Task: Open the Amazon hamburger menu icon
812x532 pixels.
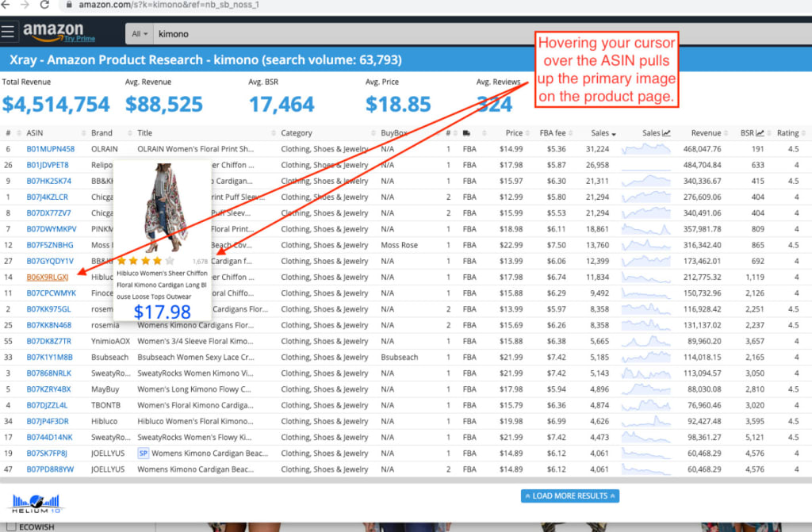Action: coord(8,32)
